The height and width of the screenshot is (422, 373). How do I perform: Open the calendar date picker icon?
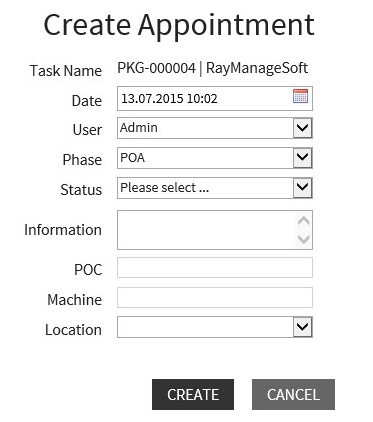[300, 96]
